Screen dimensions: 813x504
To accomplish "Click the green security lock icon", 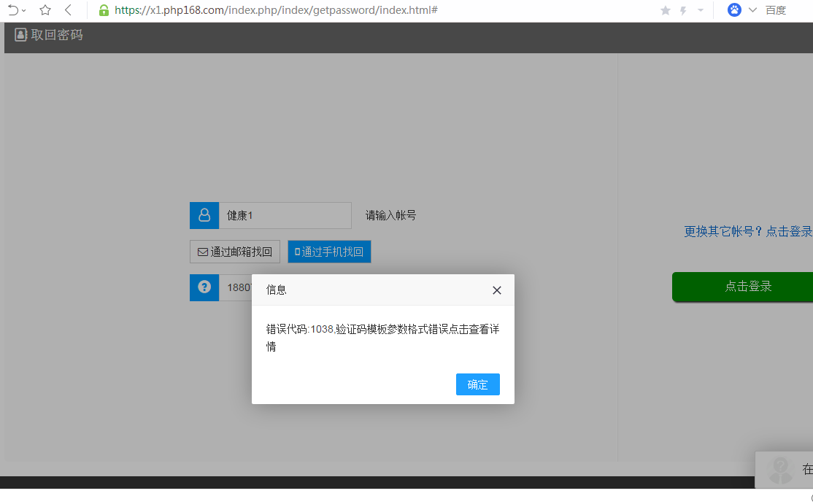I will tap(104, 10).
